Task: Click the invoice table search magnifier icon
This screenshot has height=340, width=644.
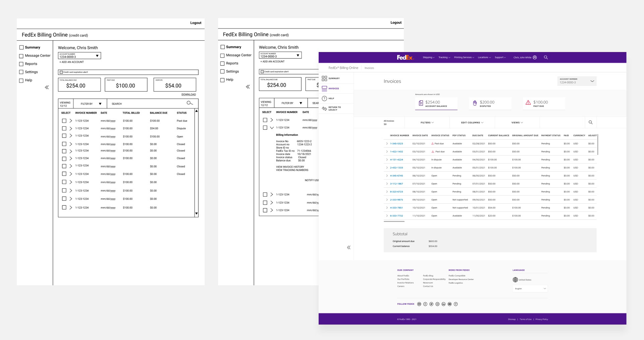Action: [590, 123]
